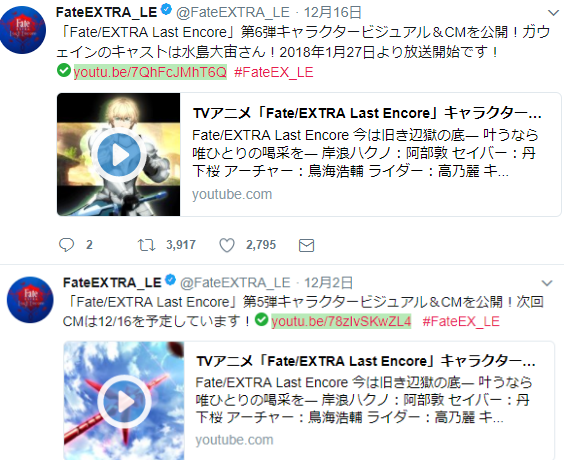Click the verified badge beside the first FateEXTRA_LE name
Screen dimensions: 564x460
(x=166, y=10)
